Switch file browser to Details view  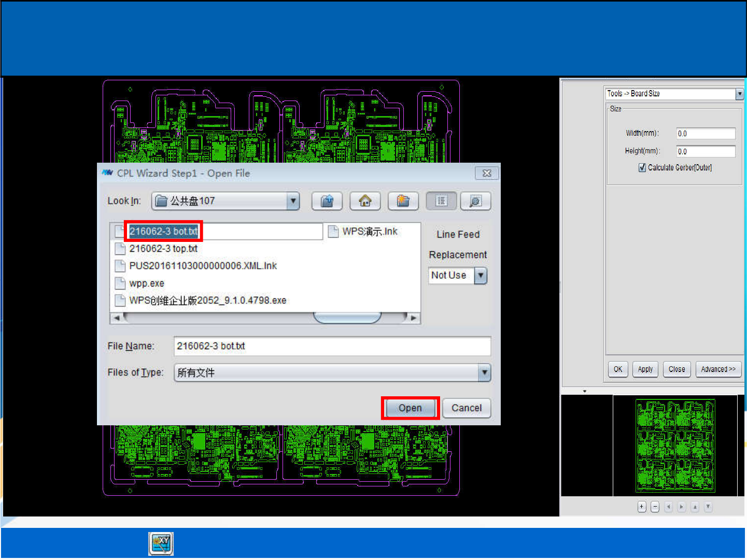(476, 201)
